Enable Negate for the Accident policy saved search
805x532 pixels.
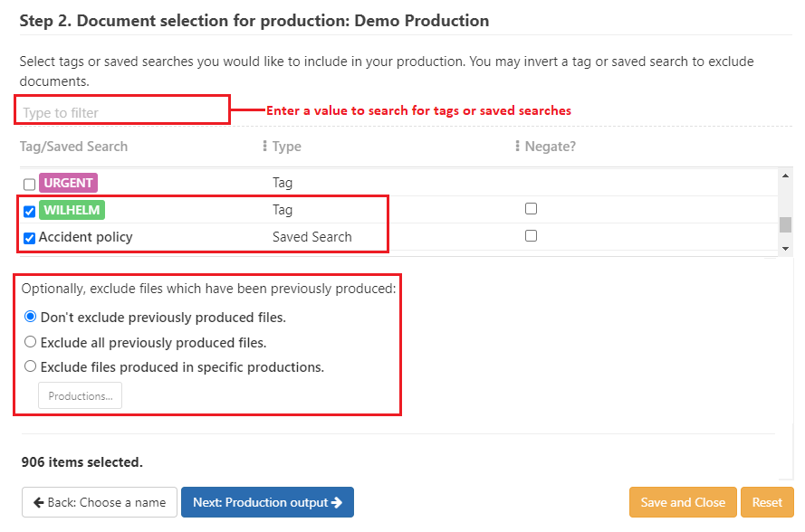coord(531,235)
